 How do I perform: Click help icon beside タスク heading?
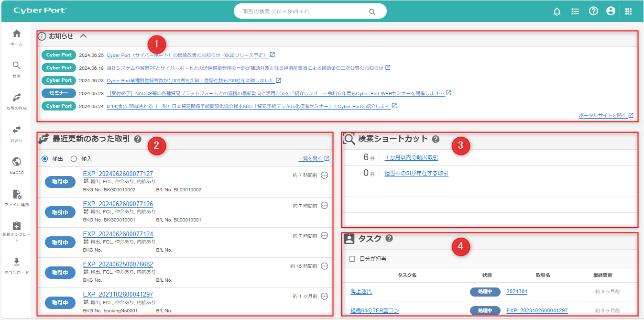pyautogui.click(x=389, y=238)
